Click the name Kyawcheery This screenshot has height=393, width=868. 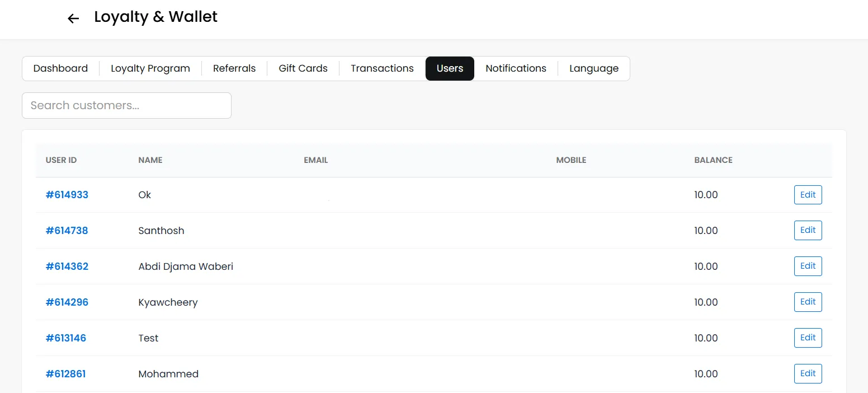coord(168,302)
